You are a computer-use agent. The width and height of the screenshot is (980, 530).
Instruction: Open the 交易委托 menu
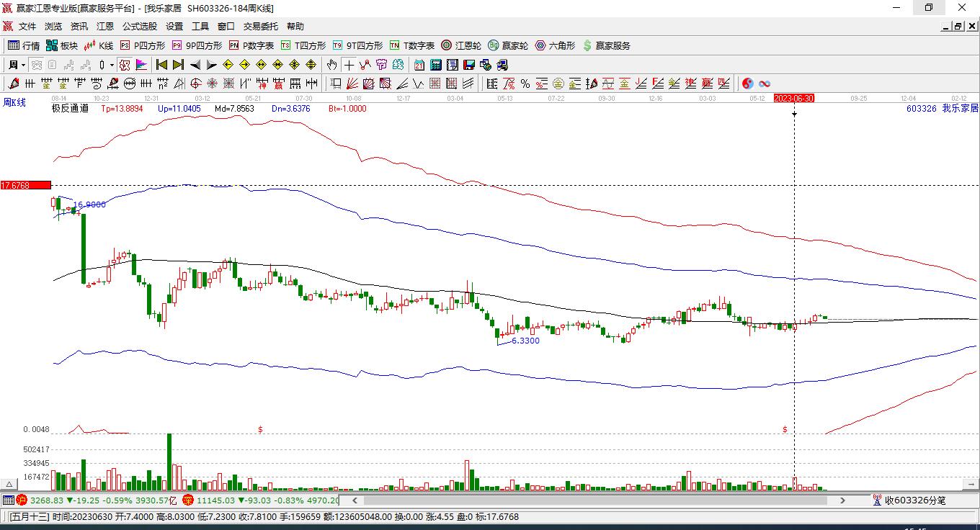(x=261, y=27)
